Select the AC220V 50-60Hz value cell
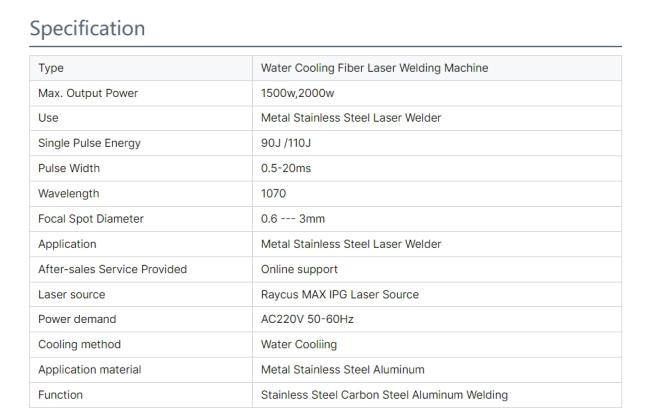Viewport: 650px width, 414px height. coord(307,319)
